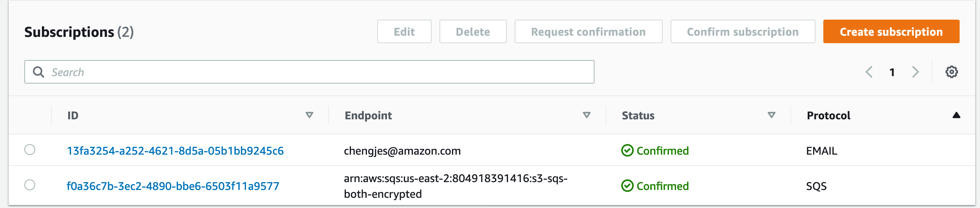Select the chengjes@amazon.com subscription radio button
Viewport: 980px width, 208px height.
point(30,150)
